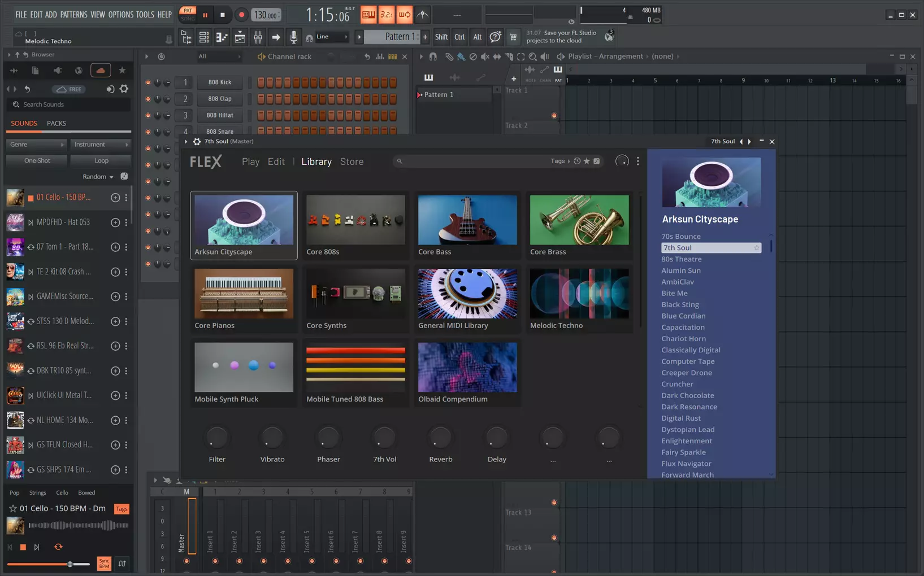The width and height of the screenshot is (924, 576).
Task: Click the FLEX Filter knob
Action: 217,438
